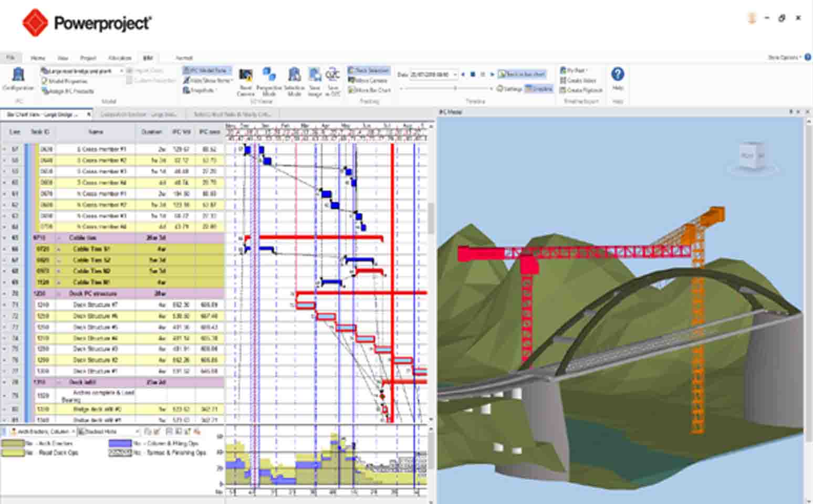The width and height of the screenshot is (813, 504).
Task: Switch to the View ribbon tab
Action: click(x=63, y=58)
